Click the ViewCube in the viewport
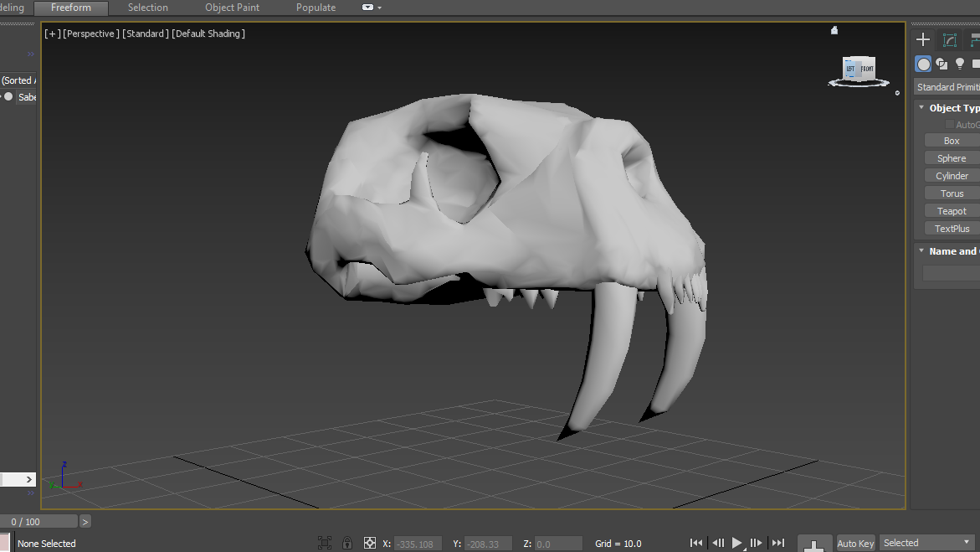This screenshot has width=980, height=552. point(858,69)
